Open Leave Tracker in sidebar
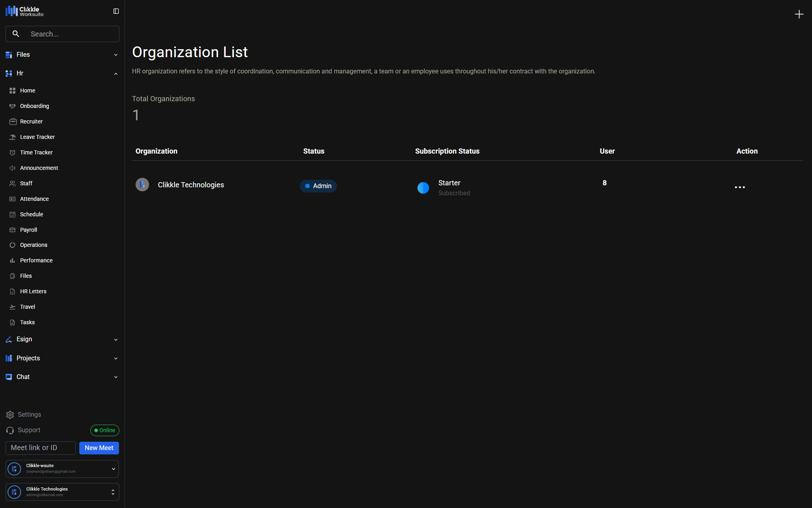The width and height of the screenshot is (812, 508). point(37,137)
